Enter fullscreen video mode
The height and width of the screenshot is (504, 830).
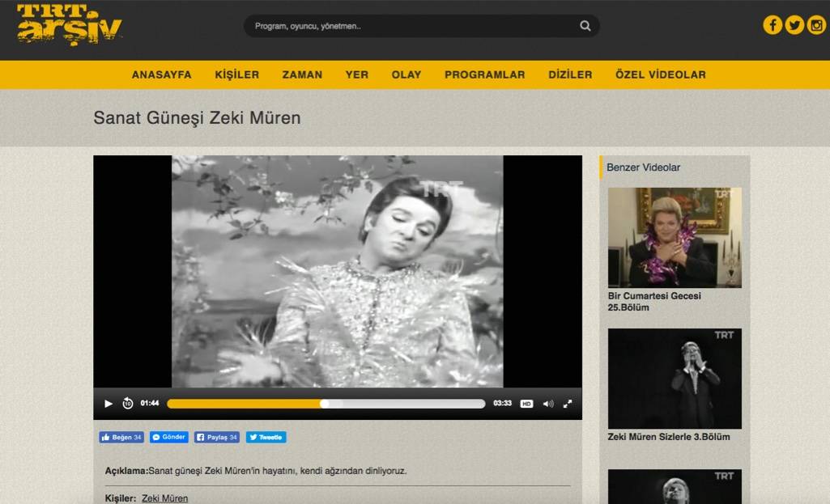568,404
